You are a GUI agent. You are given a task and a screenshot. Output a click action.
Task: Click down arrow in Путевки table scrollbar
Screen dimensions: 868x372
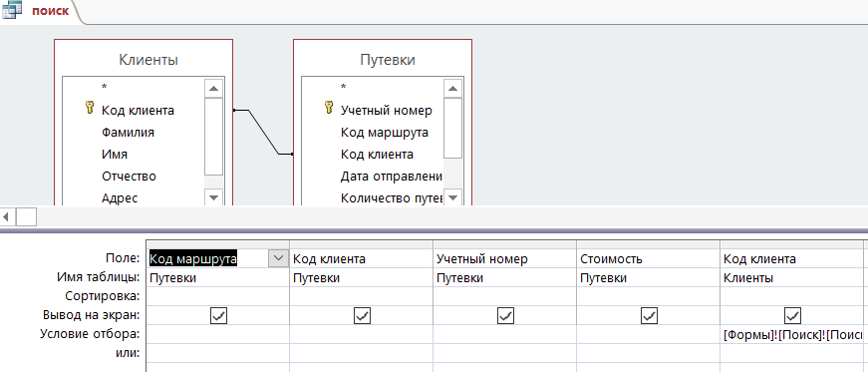point(452,196)
